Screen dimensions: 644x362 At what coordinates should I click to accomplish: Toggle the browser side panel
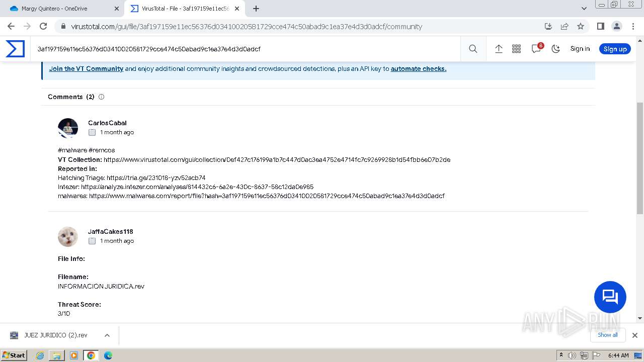pos(600,26)
